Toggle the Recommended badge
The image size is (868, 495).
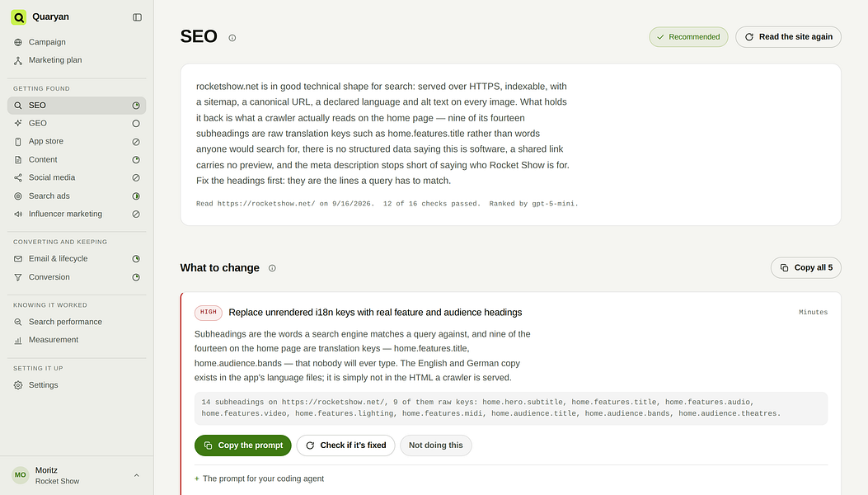(x=688, y=37)
